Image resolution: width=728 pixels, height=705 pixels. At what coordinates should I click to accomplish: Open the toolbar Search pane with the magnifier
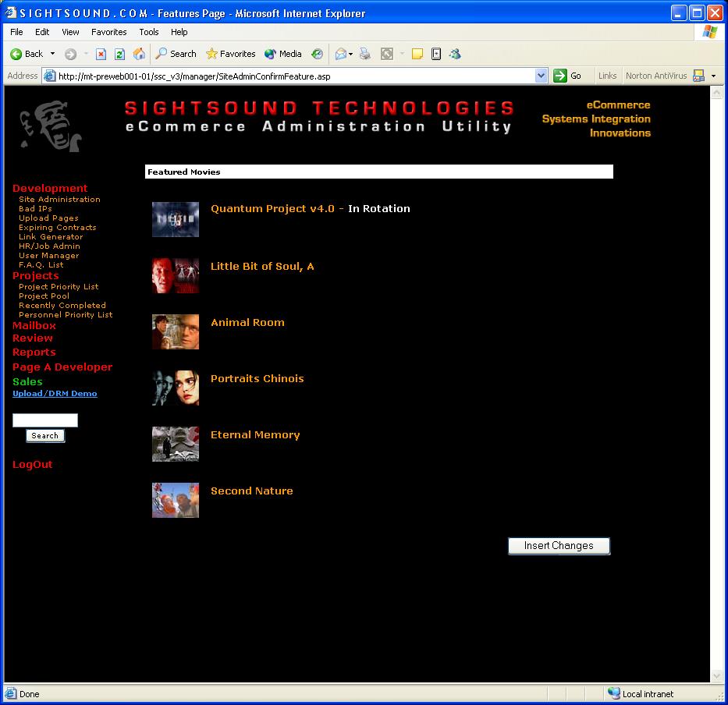point(176,55)
